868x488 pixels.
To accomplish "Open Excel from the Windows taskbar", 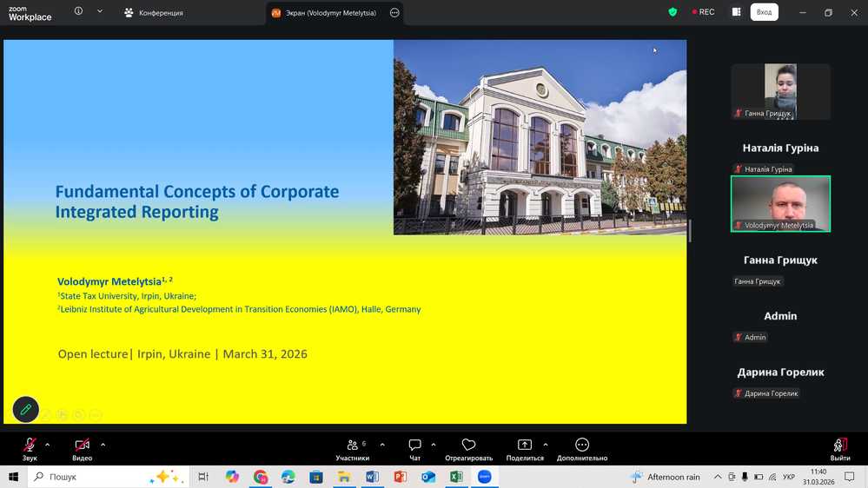I will 456,477.
